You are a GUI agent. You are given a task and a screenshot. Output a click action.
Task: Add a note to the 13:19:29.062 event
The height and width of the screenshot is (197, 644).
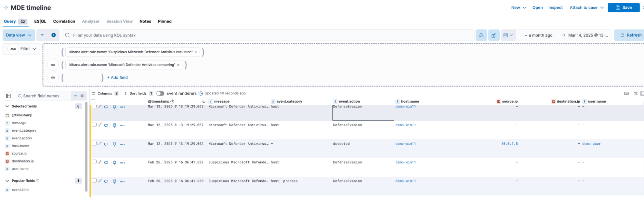106,144
